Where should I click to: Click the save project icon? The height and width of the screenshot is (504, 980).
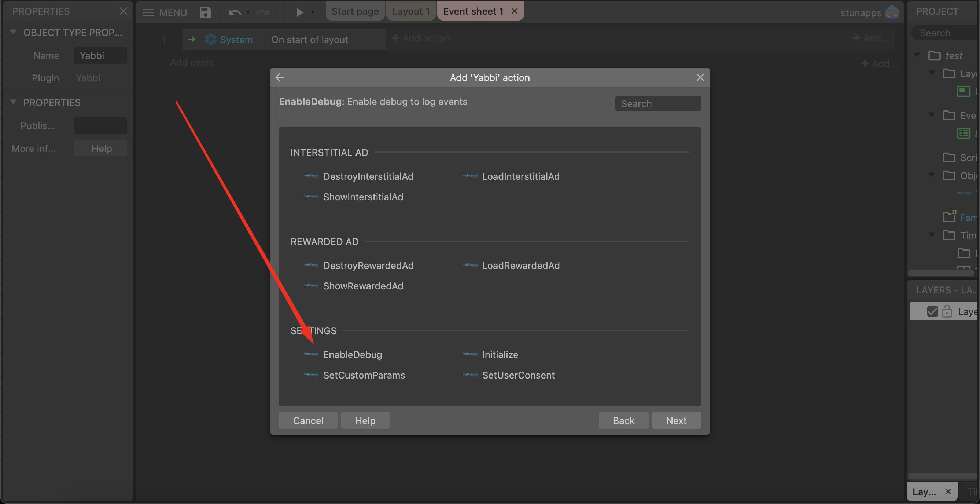click(206, 12)
